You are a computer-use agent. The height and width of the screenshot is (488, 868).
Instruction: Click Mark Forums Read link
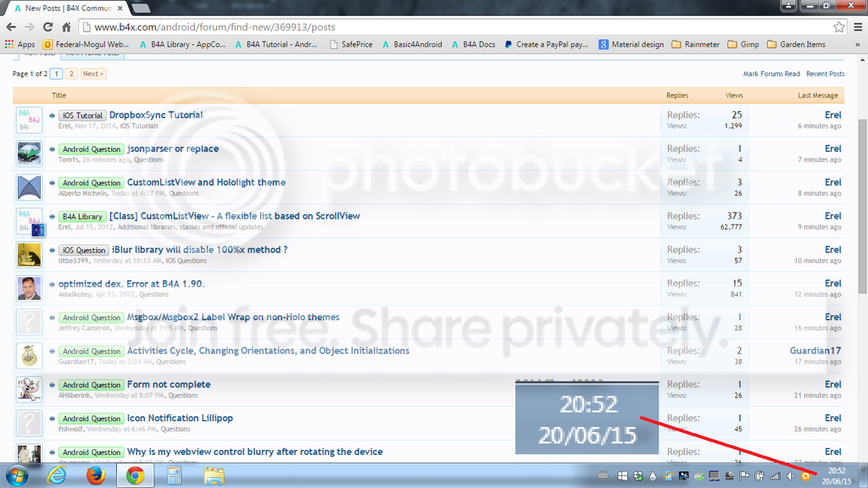click(x=771, y=74)
